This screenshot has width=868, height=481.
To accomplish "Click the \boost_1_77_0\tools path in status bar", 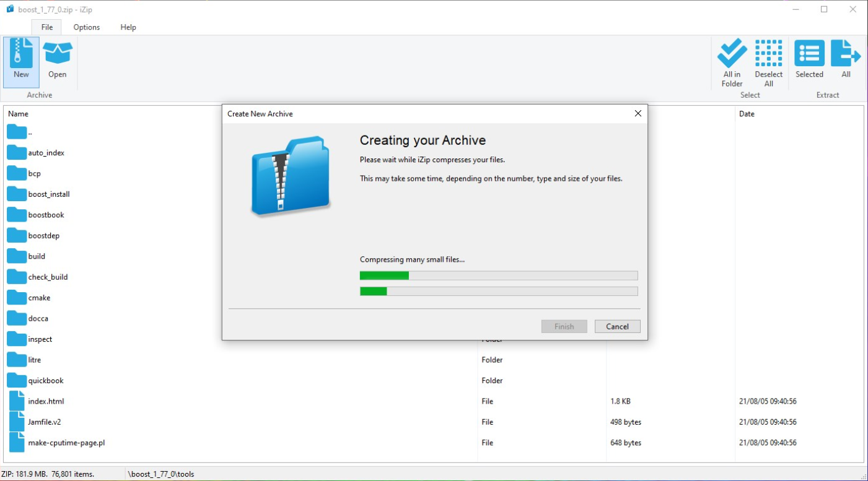I will coord(161,474).
